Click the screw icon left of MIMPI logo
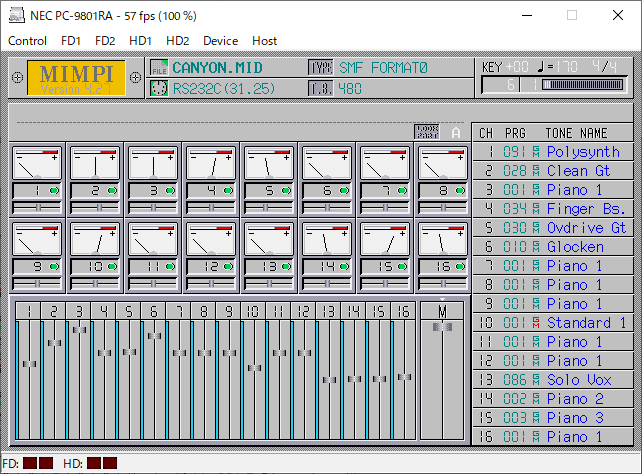This screenshot has width=642, height=474. 17,77
